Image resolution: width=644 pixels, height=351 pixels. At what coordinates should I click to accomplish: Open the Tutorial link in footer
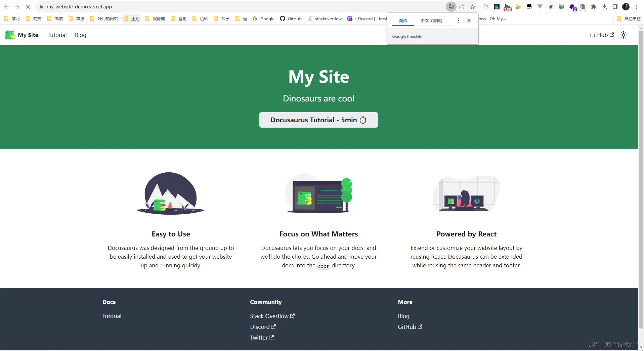click(x=112, y=316)
